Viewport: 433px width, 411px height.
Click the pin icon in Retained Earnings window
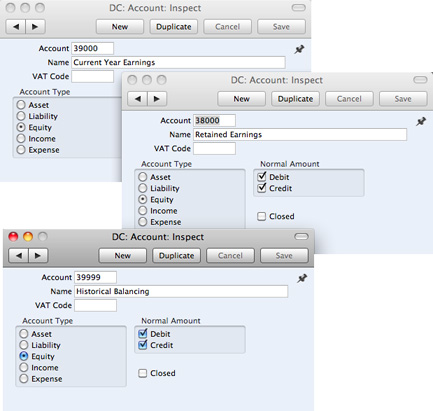[x=421, y=122]
